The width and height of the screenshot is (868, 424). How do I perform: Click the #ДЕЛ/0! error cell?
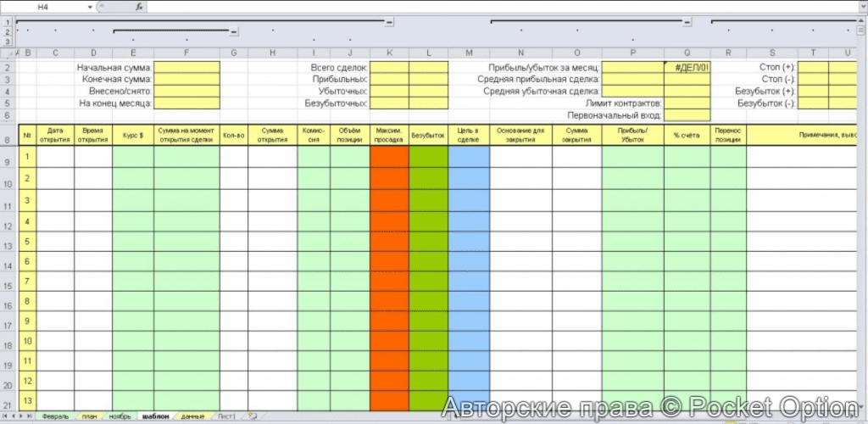[x=687, y=67]
